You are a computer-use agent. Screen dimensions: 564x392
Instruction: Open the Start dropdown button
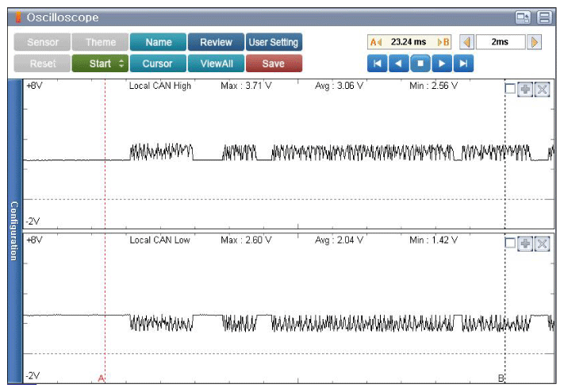tap(100, 63)
